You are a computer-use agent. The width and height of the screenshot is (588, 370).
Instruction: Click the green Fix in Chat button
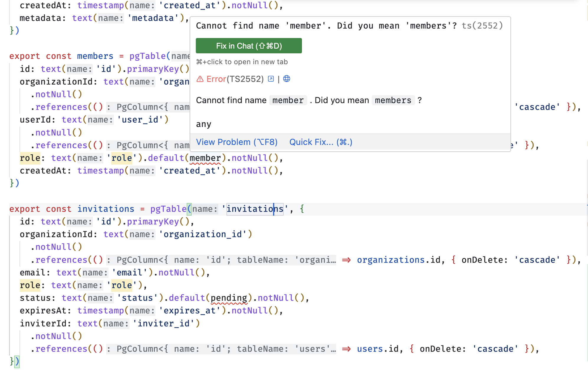pyautogui.click(x=249, y=46)
